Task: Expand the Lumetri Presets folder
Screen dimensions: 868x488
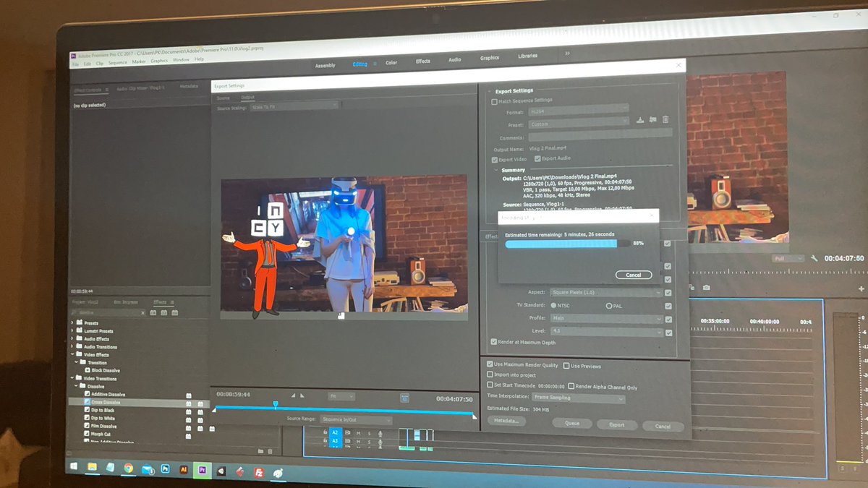Action: (72, 330)
